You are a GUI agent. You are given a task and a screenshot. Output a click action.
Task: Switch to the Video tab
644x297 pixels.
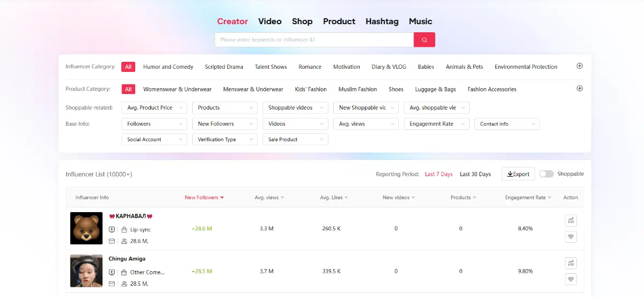tap(269, 21)
